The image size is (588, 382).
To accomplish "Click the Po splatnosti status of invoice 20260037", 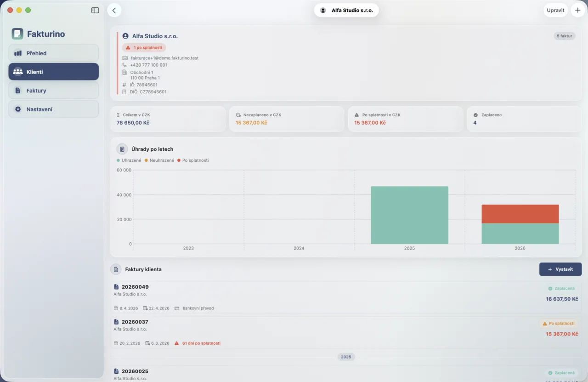I will [559, 324].
